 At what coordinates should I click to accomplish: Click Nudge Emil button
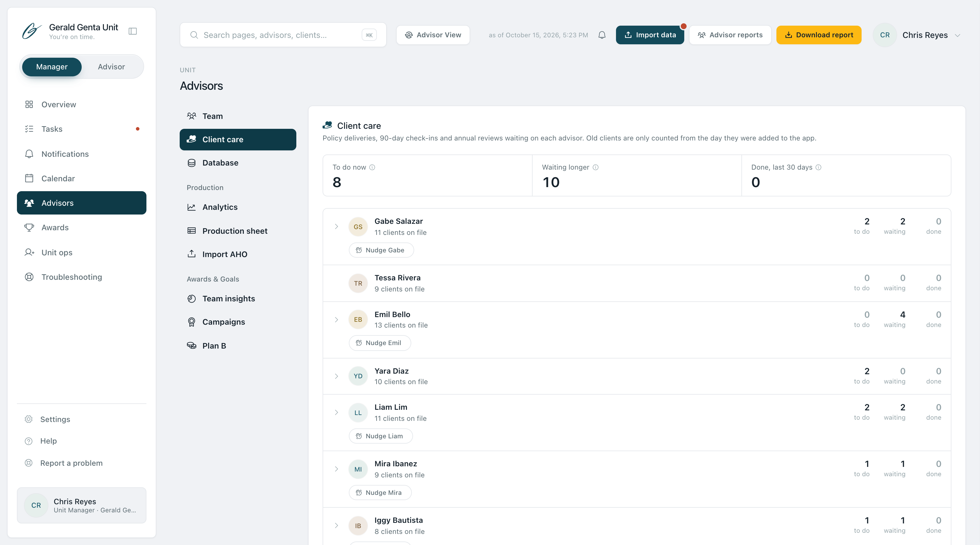(x=380, y=343)
